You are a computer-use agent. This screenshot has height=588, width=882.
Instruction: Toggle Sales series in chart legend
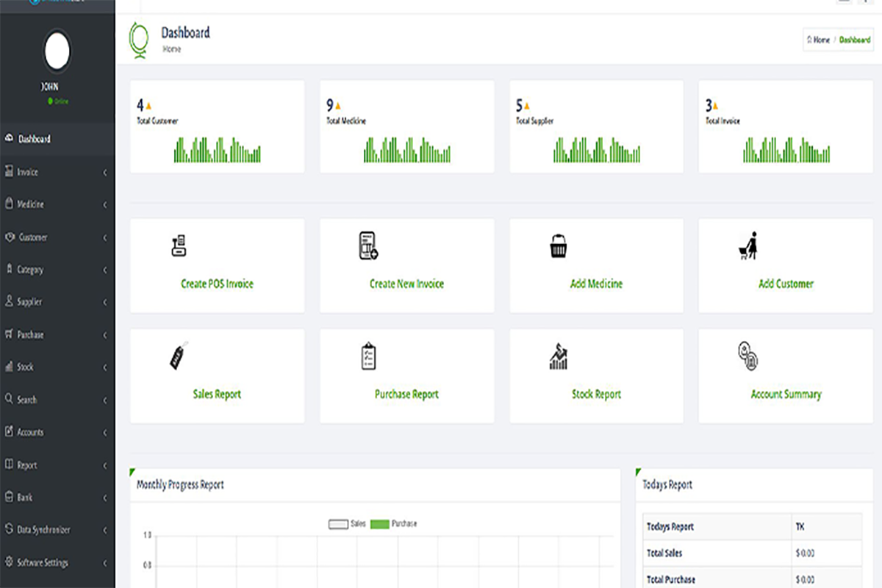tap(347, 524)
